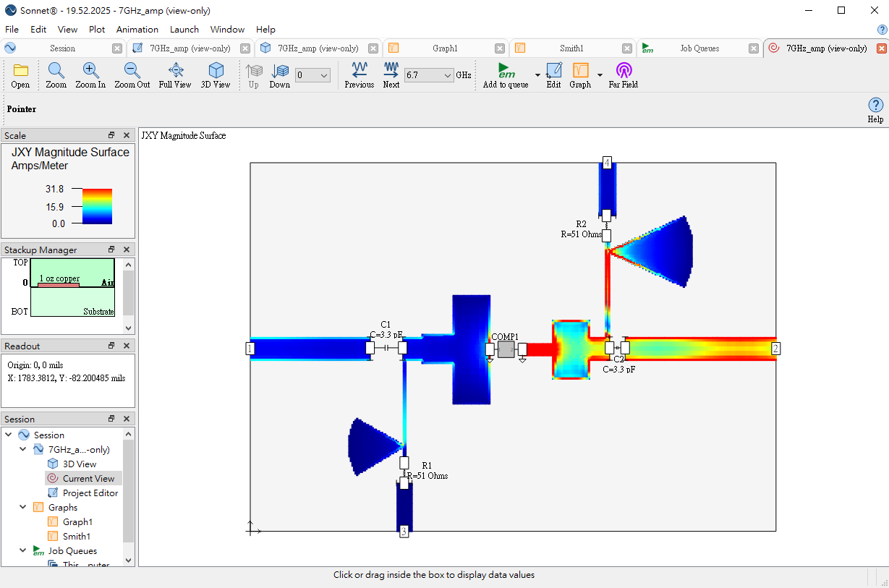
Task: Switch to the Graph1 tab
Action: (445, 48)
